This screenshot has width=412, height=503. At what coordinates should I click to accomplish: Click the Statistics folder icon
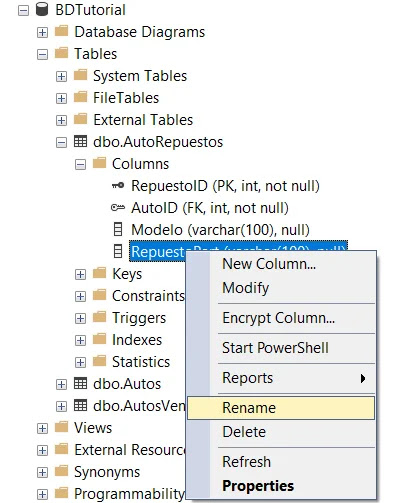coord(99,361)
